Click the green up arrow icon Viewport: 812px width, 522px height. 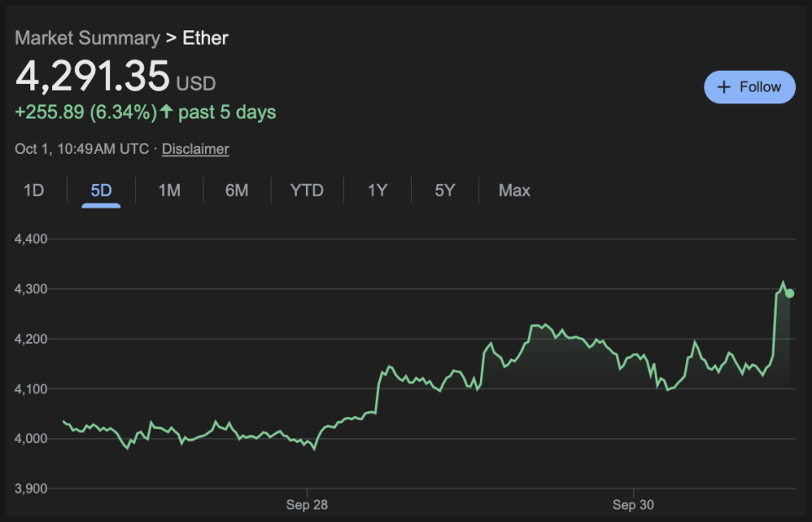(166, 112)
